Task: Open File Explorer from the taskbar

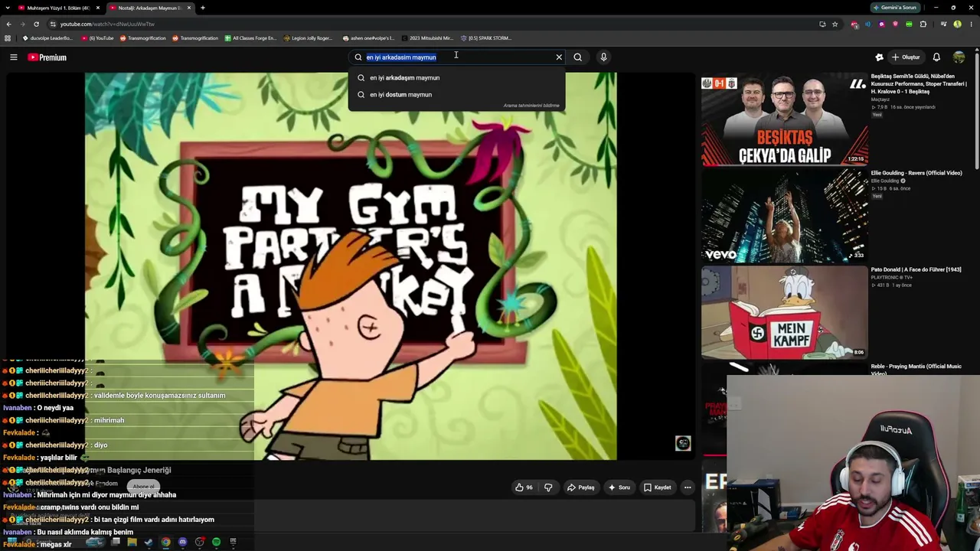Action: [x=132, y=543]
